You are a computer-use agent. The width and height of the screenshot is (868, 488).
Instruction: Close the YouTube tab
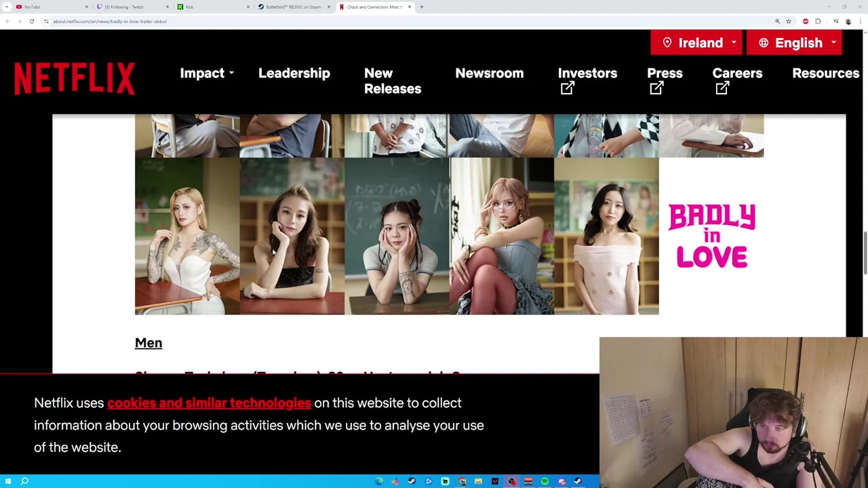click(86, 7)
